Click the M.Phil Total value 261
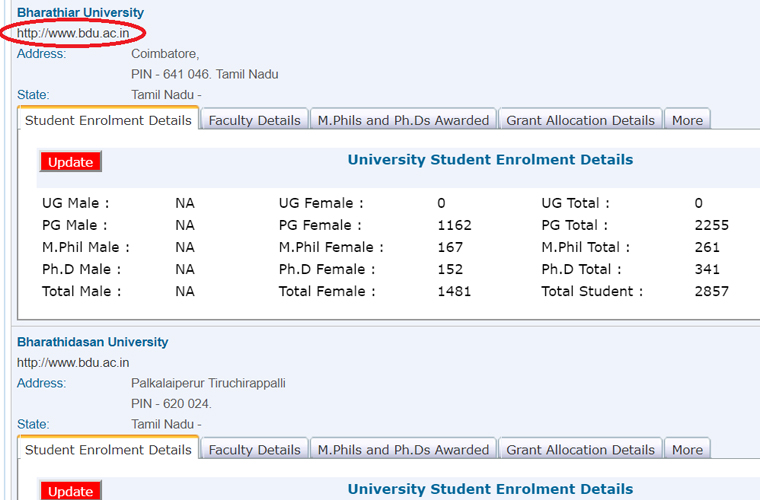This screenshot has width=760, height=500. 707,247
